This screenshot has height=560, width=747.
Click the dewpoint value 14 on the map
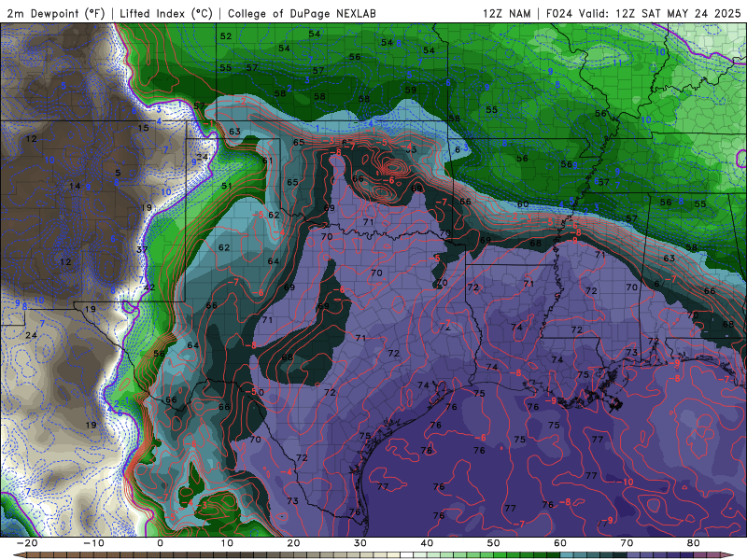point(75,186)
